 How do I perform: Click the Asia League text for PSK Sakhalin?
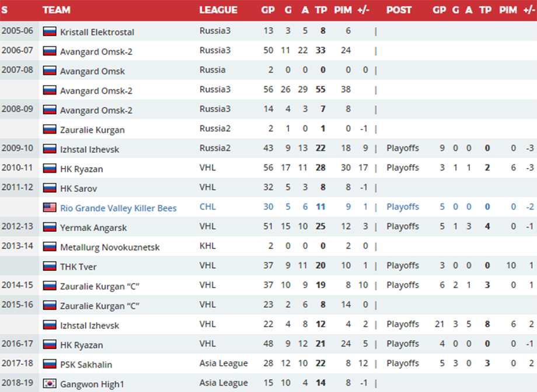224,363
